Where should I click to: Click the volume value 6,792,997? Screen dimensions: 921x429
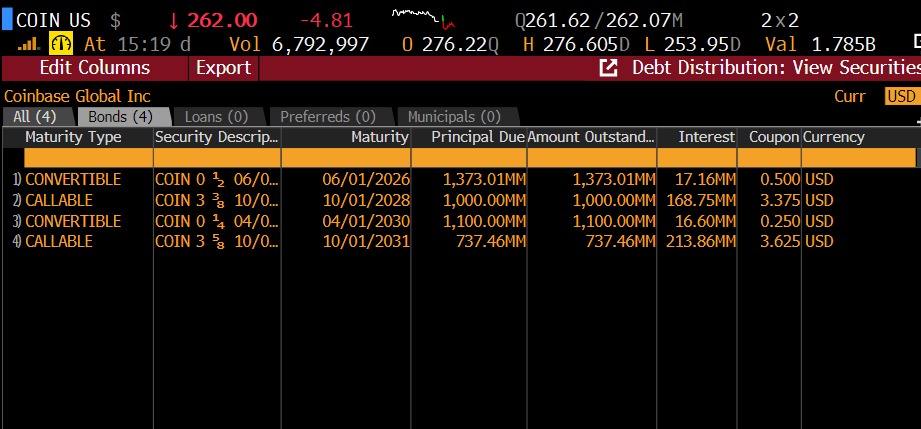click(x=320, y=45)
